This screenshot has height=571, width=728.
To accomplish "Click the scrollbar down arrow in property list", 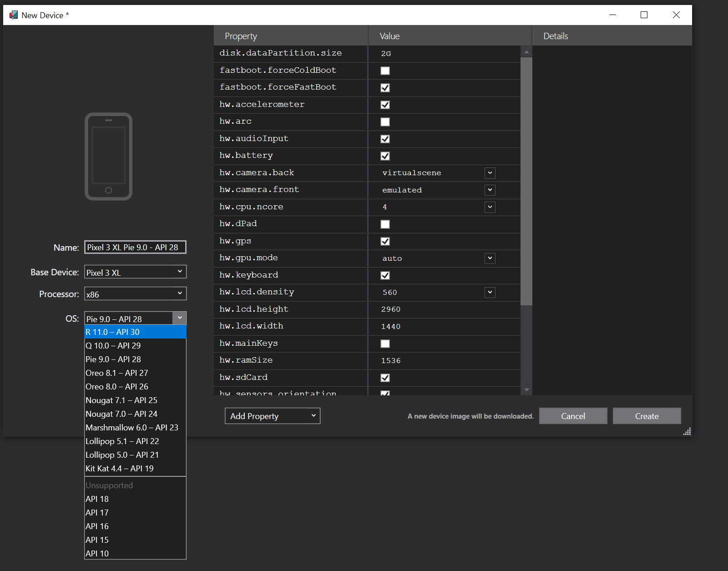I will coord(526,390).
